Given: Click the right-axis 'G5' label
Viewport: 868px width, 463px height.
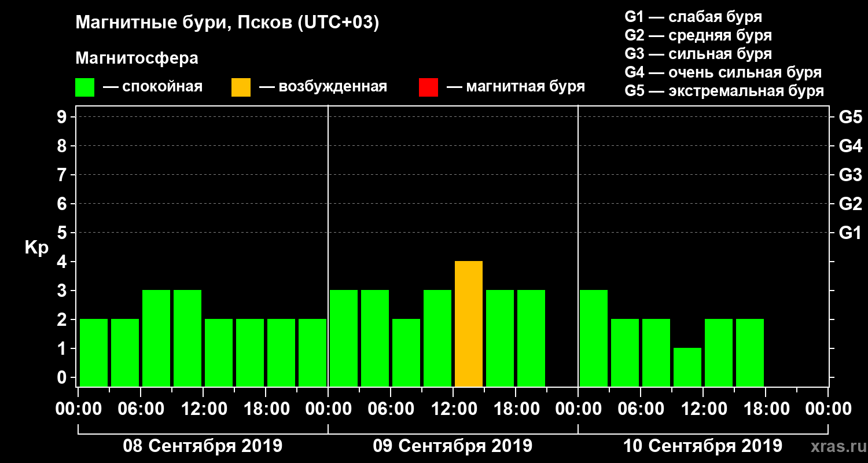Looking at the screenshot, I should pos(850,117).
